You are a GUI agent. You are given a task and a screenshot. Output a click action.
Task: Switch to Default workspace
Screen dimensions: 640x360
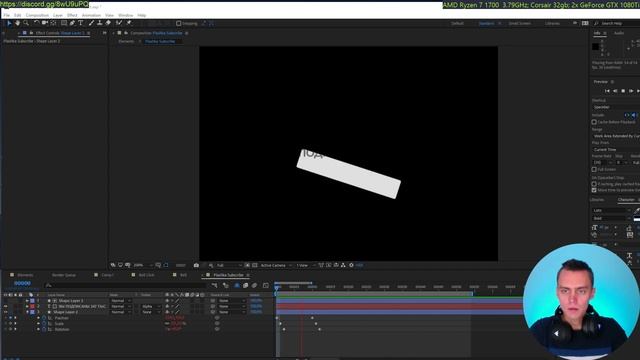(x=458, y=24)
